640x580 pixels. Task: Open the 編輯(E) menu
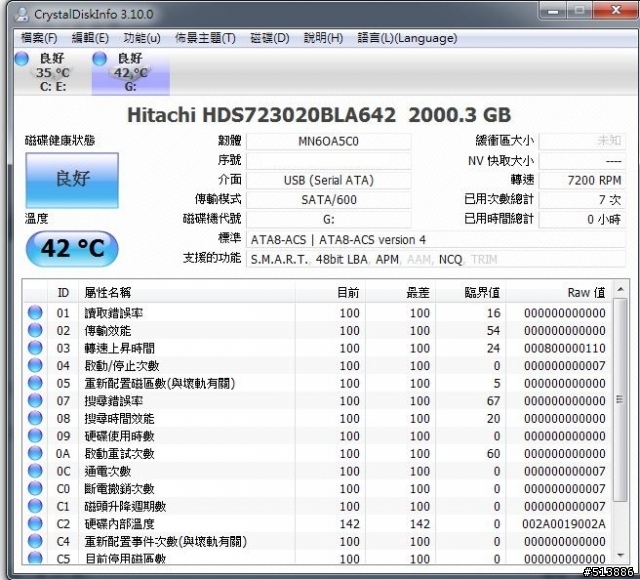click(x=90, y=38)
